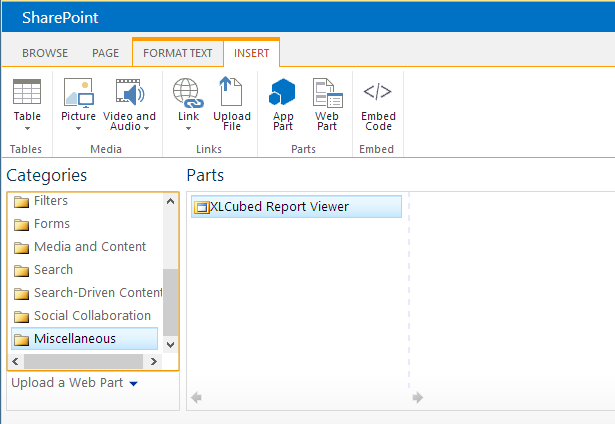Select the Miscellaneous category

coord(84,338)
